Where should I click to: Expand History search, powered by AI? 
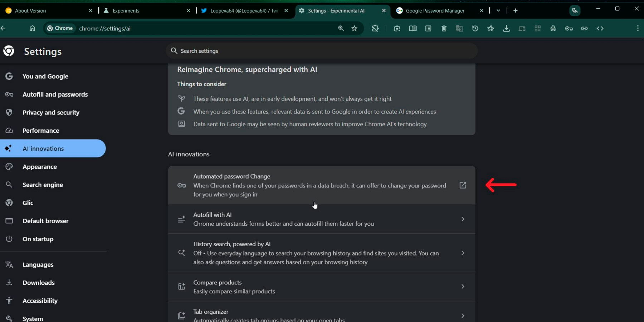point(463,253)
